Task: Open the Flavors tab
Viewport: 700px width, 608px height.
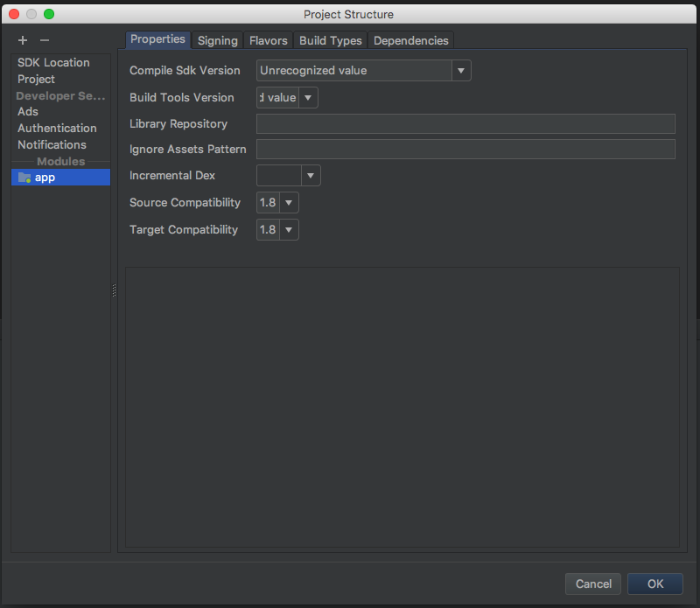Action: [x=269, y=40]
